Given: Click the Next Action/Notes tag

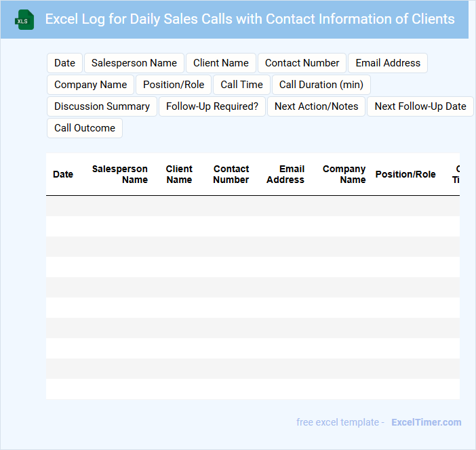Looking at the screenshot, I should pyautogui.click(x=316, y=106).
